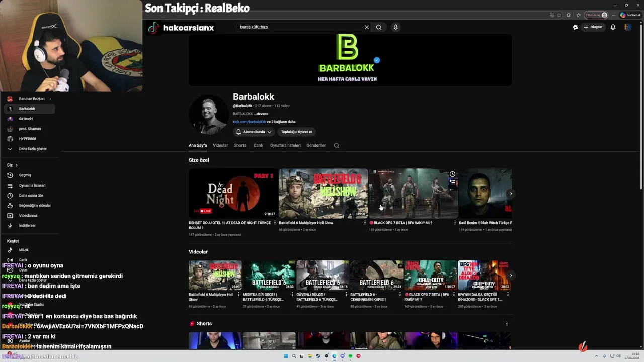Image resolution: width=644 pixels, height=362 pixels.
Task: Open İndirilenler in sidebar
Action: click(29, 226)
